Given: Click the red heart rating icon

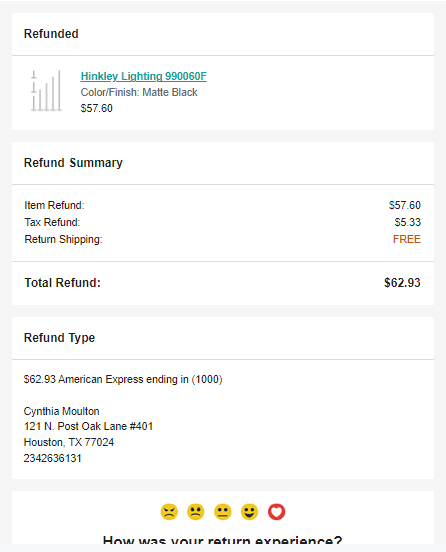Looking at the screenshot, I should point(277,512).
